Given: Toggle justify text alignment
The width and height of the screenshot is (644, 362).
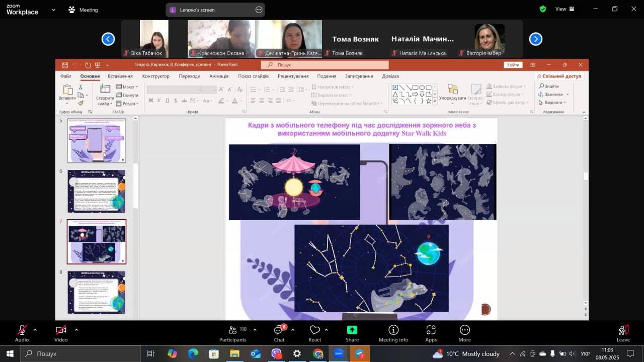Looking at the screenshot, I should pos(279,101).
